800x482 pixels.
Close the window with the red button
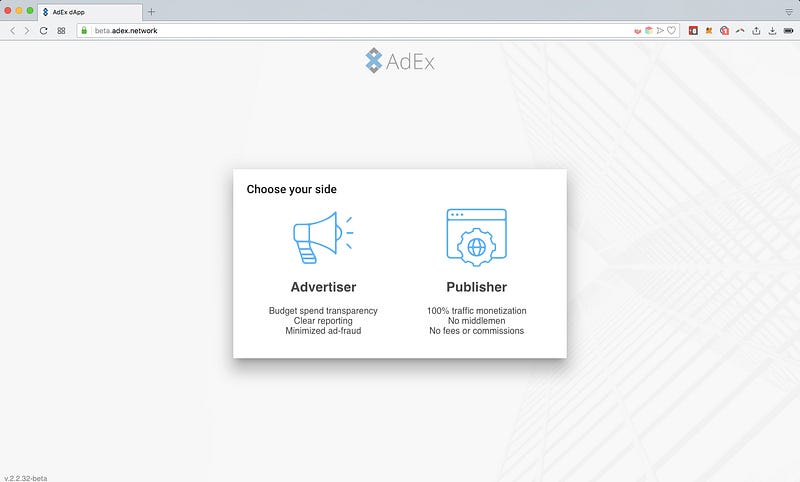pos(8,10)
